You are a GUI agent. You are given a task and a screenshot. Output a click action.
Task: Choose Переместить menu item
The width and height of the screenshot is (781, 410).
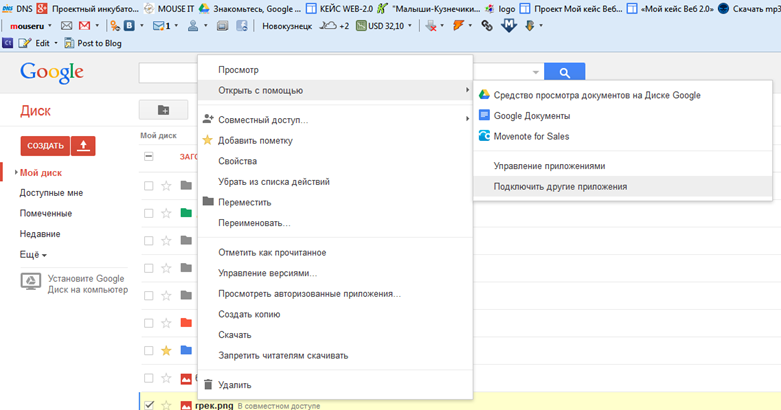[335, 202]
